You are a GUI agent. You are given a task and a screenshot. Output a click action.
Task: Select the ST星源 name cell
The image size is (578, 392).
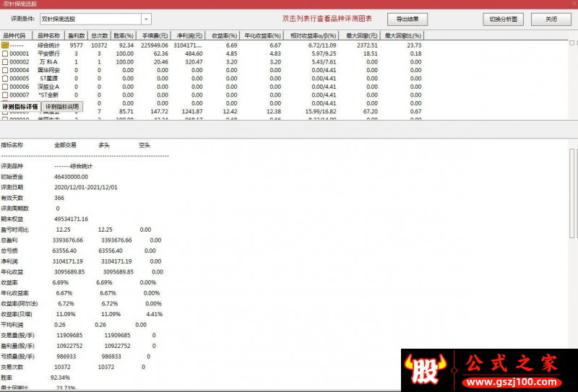[48, 79]
